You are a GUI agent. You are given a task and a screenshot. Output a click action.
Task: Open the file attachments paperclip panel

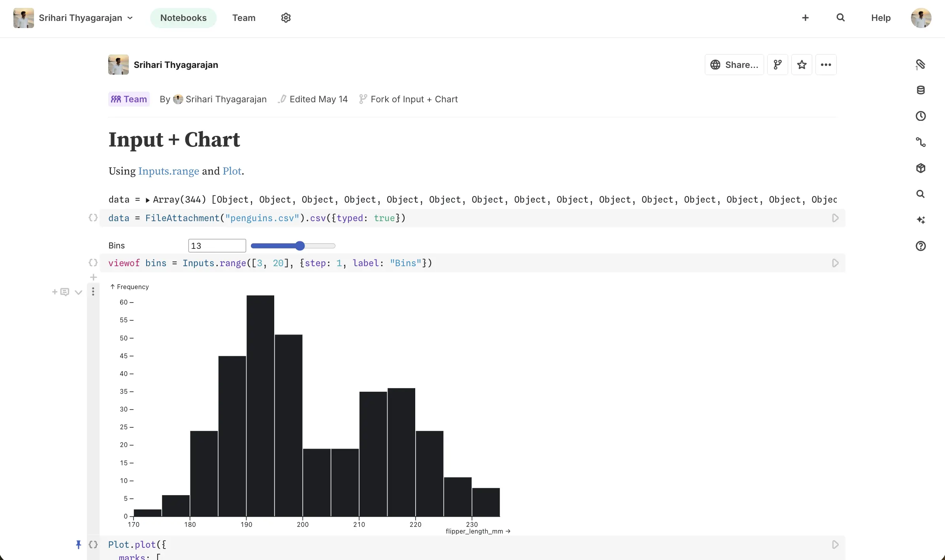tap(921, 64)
